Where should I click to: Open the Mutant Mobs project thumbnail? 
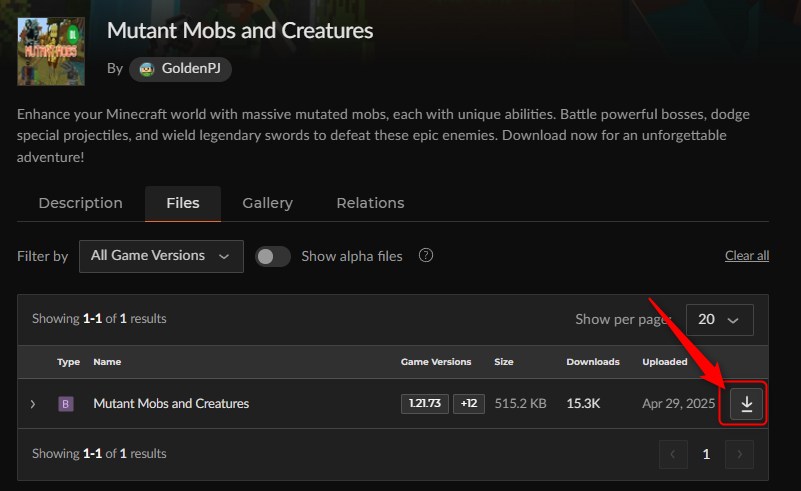coord(51,52)
